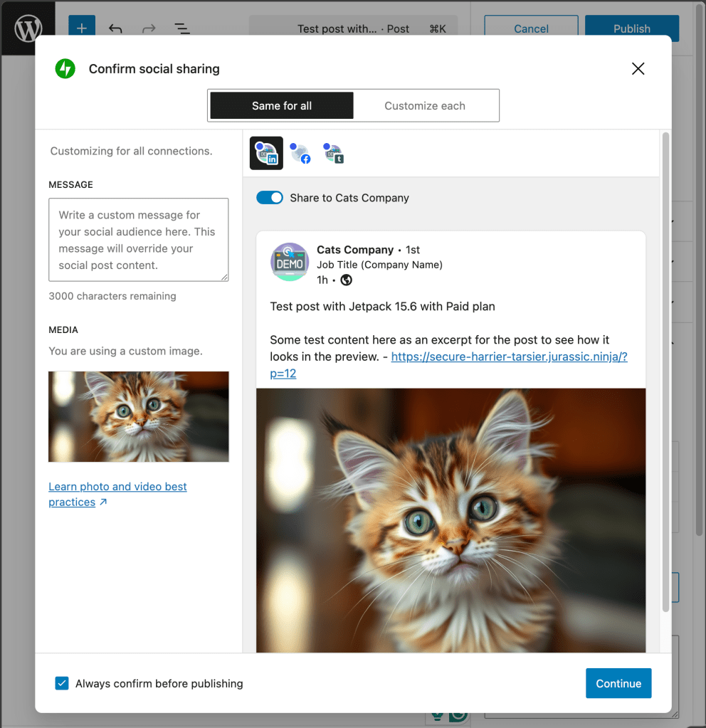
Task: Click the WordPress logo icon
Action: click(28, 28)
